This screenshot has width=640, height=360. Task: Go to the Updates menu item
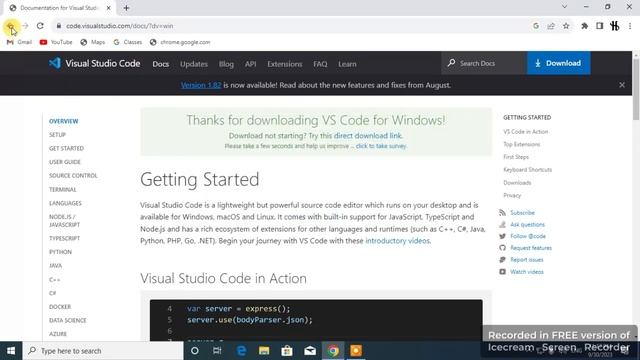[194, 64]
